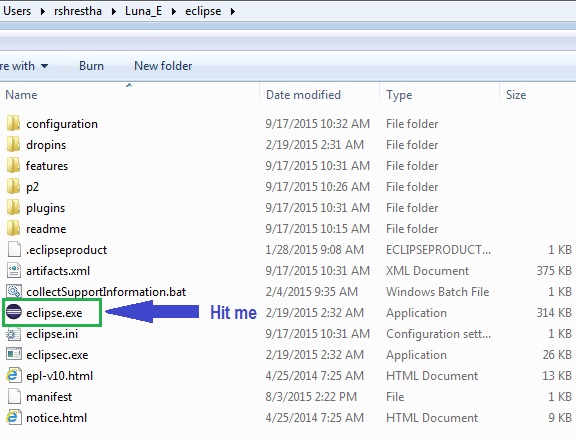Select the notice.html Internet Explorer icon
Image resolution: width=576 pixels, height=440 pixels.
pyautogui.click(x=13, y=417)
